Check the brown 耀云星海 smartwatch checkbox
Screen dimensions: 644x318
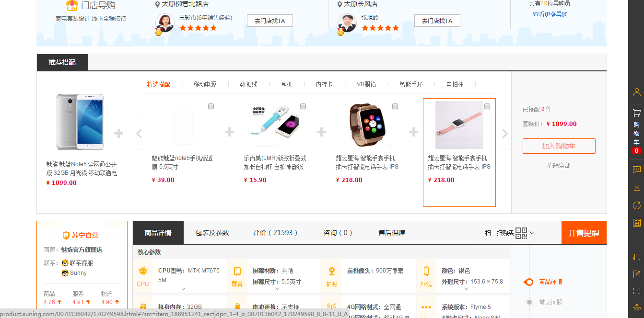(395, 106)
